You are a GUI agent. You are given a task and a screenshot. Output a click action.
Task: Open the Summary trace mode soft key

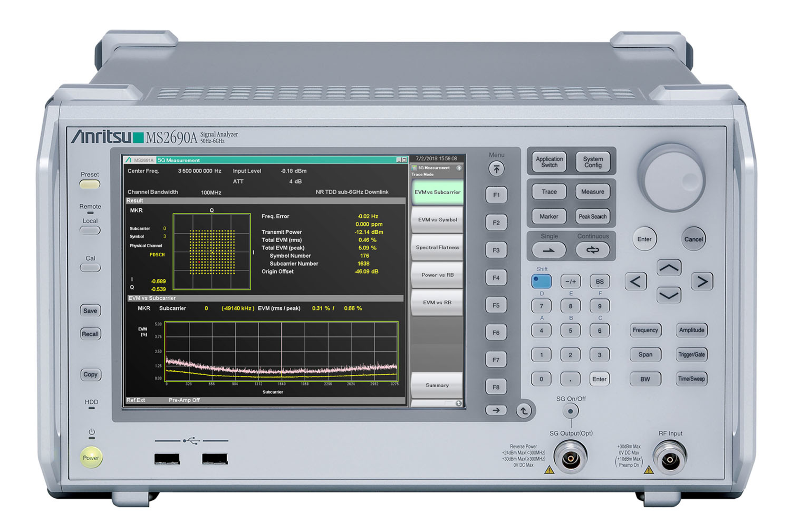[437, 385]
